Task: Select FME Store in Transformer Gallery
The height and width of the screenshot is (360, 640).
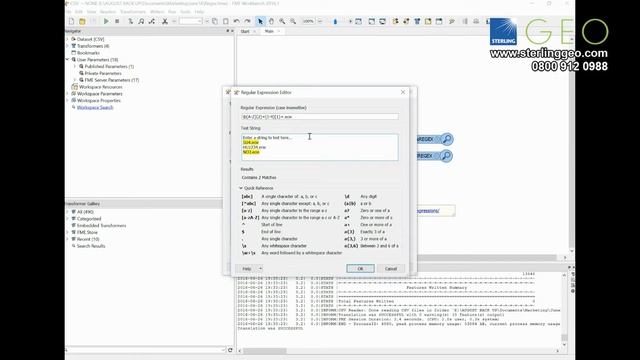Action: click(x=87, y=232)
